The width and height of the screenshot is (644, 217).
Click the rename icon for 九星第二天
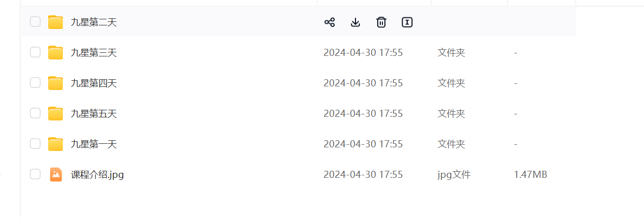[407, 22]
